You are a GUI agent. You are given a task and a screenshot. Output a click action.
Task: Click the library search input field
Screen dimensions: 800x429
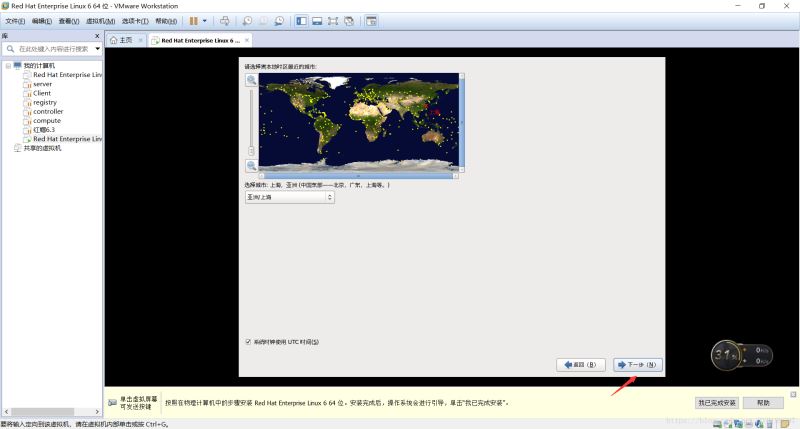tap(50, 48)
